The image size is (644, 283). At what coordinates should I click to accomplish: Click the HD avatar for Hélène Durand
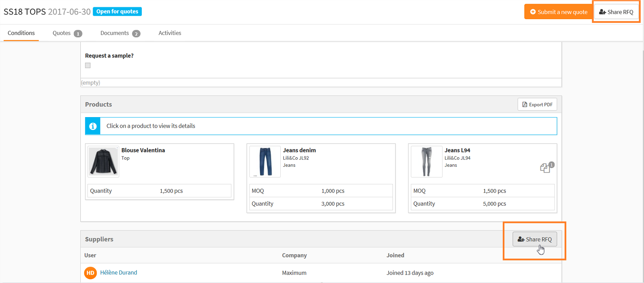(90, 273)
